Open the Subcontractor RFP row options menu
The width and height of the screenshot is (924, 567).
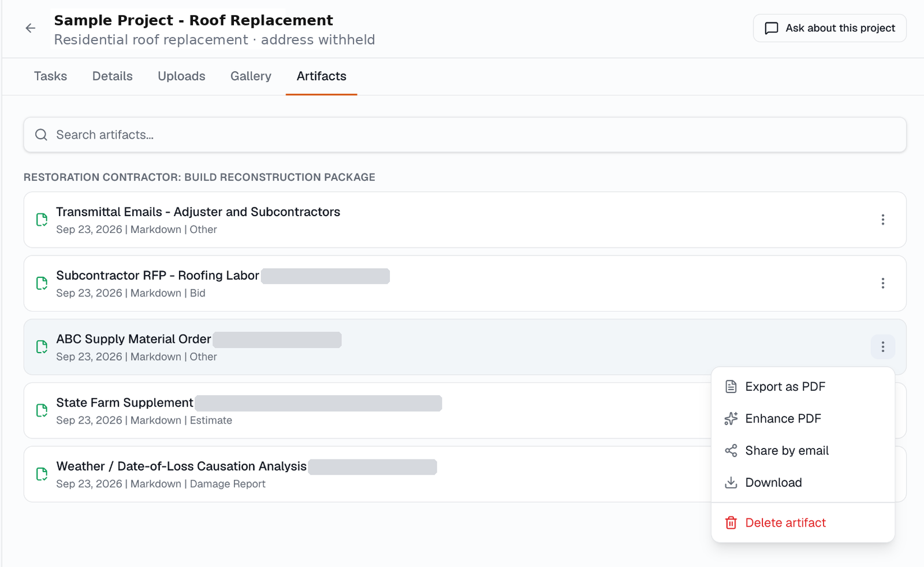pos(883,283)
